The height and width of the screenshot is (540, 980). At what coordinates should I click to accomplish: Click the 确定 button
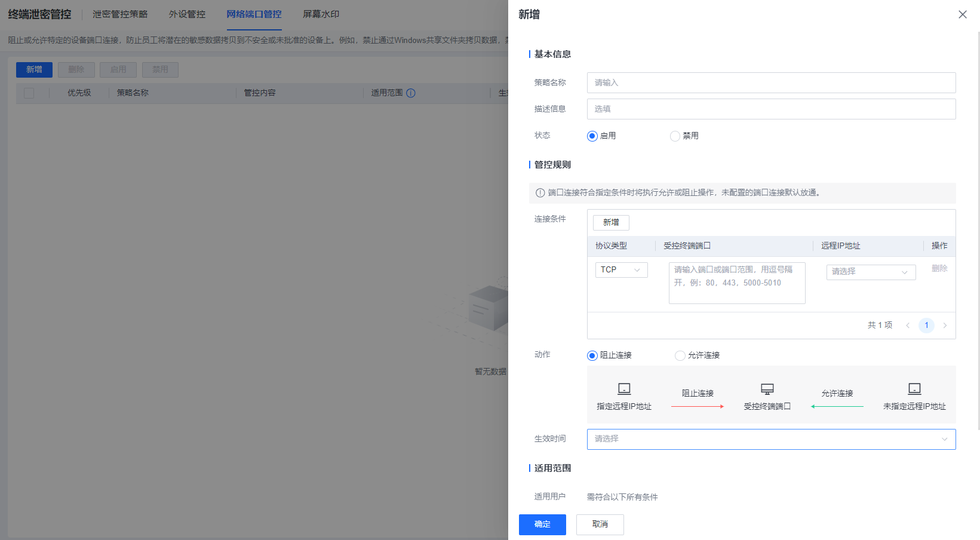[542, 524]
